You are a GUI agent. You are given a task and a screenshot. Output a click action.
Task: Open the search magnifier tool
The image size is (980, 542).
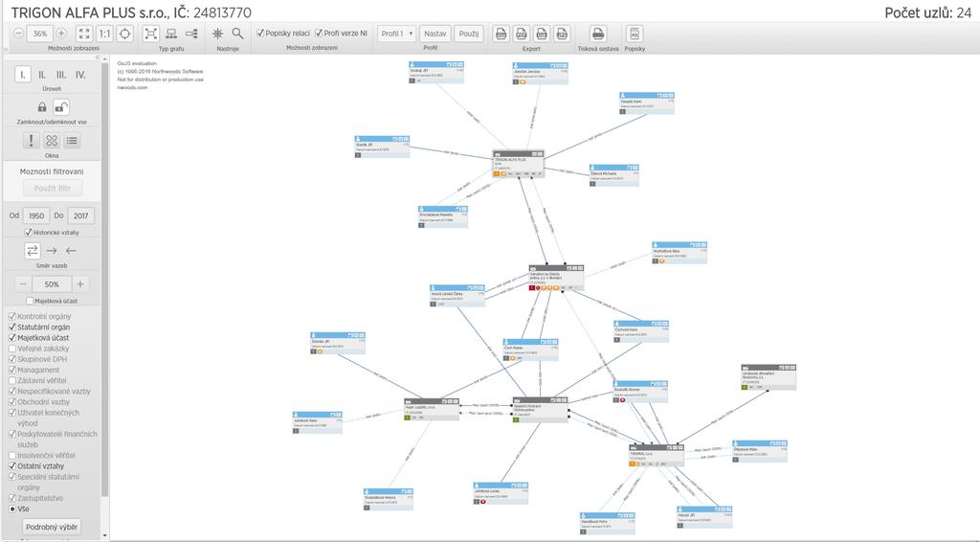[237, 34]
